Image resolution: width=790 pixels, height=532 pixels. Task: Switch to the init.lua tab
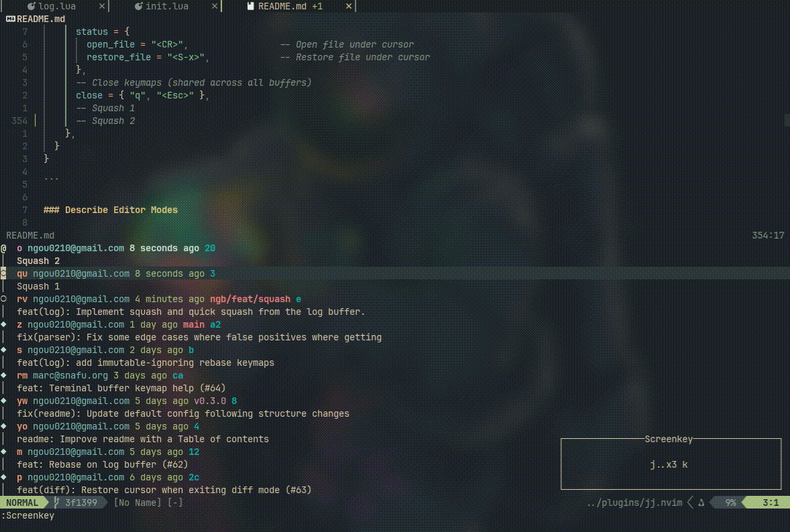(x=166, y=6)
